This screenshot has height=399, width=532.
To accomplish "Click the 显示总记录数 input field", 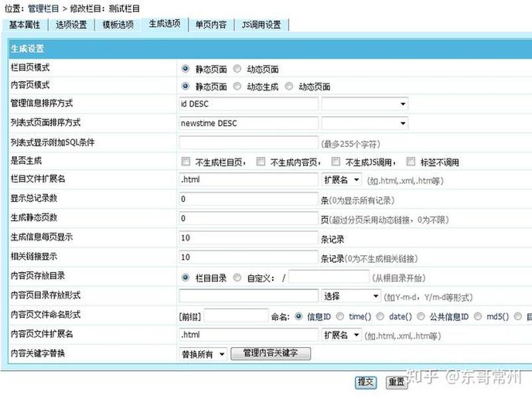I will (x=248, y=199).
